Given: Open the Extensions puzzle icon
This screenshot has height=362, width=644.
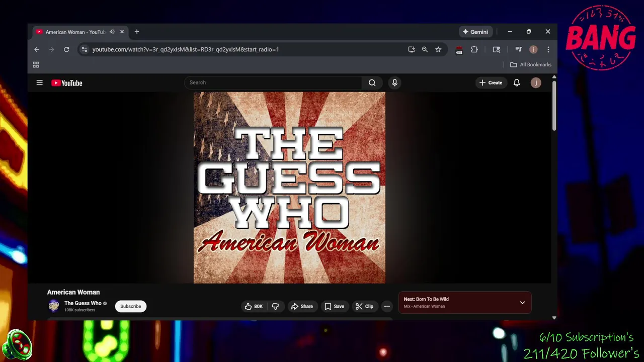Looking at the screenshot, I should pyautogui.click(x=474, y=49).
